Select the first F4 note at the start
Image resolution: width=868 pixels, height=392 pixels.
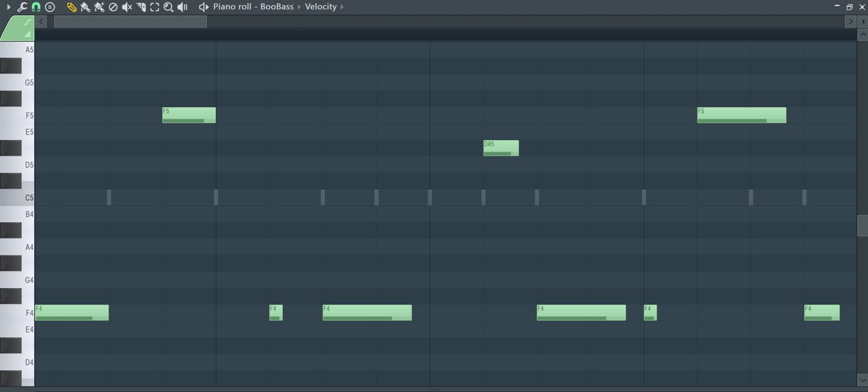coord(72,312)
